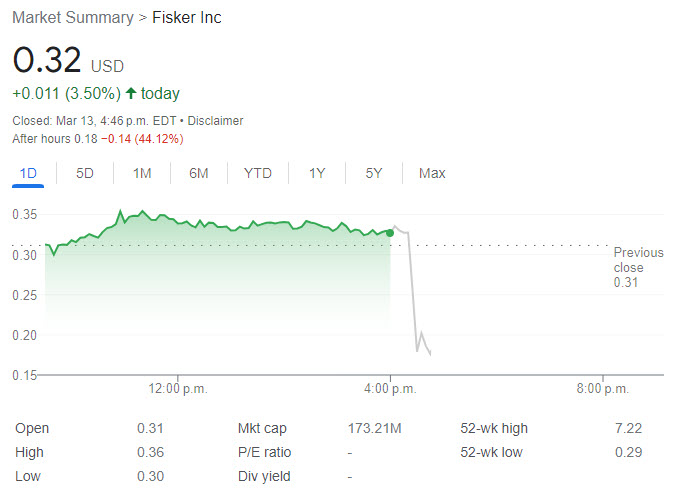Switch to the 5D chart tab
This screenshot has width=684, height=494.
point(85,173)
